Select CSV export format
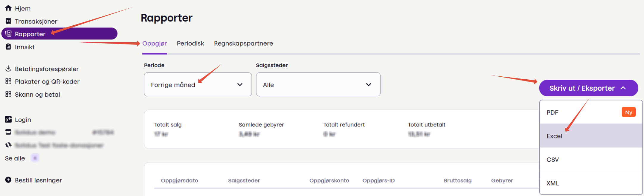The width and height of the screenshot is (644, 196). point(553,160)
